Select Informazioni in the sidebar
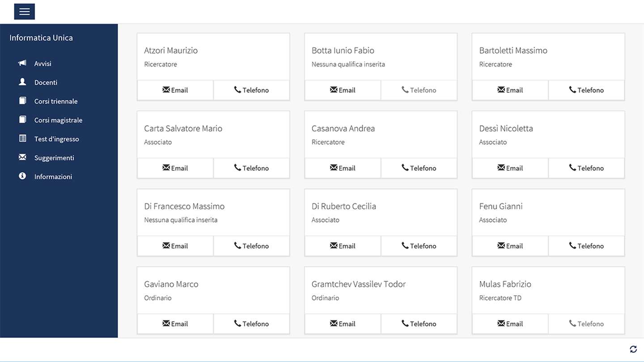 (53, 177)
